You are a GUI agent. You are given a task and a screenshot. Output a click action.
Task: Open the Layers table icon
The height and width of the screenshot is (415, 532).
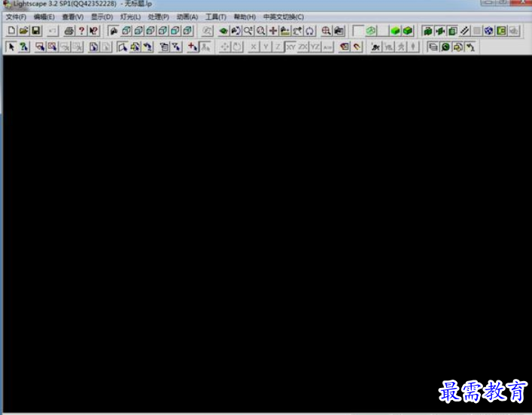pyautogui.click(x=433, y=47)
